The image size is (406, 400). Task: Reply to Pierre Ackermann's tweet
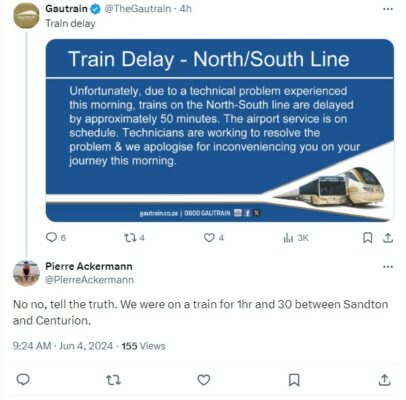pos(23,380)
